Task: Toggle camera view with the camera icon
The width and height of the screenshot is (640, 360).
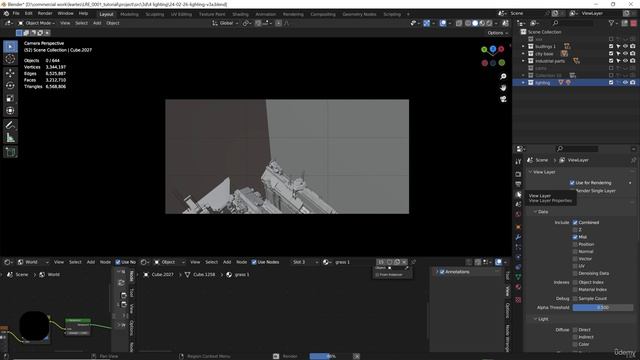Action: (503, 99)
